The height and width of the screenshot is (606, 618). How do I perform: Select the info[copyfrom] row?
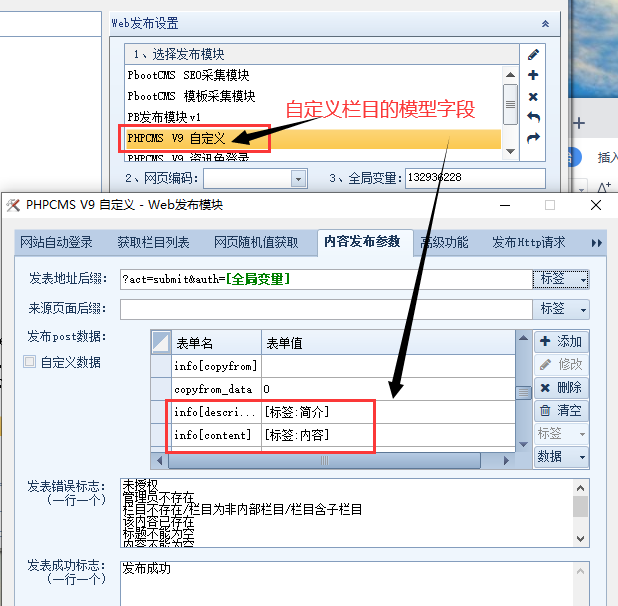[x=333, y=366]
